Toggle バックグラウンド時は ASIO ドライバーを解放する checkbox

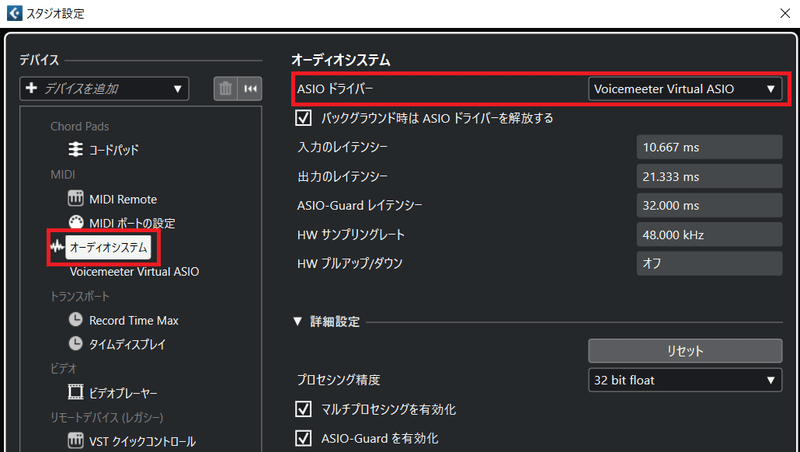[x=304, y=118]
